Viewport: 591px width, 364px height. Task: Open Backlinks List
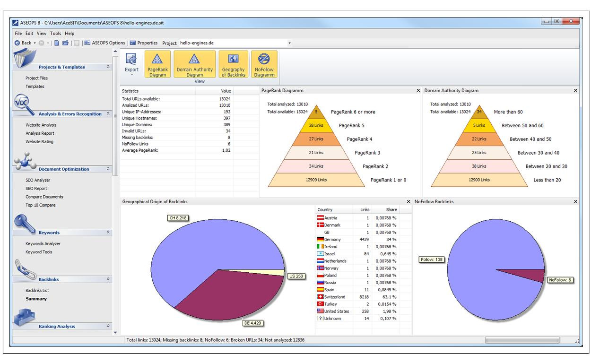pos(37,290)
